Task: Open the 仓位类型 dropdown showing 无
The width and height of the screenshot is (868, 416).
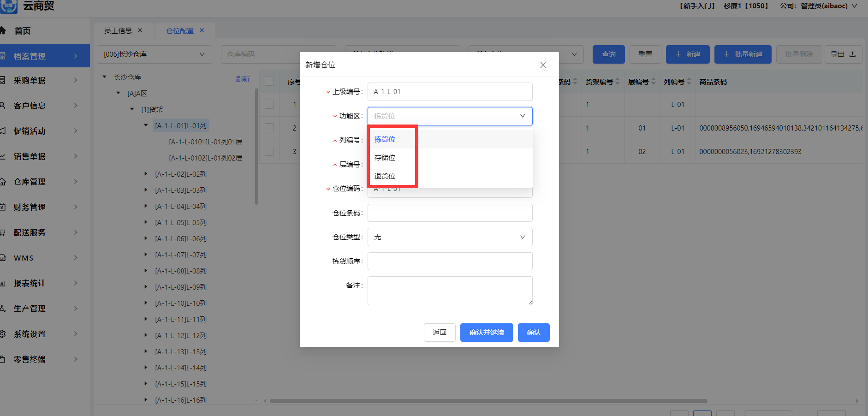Action: 450,237
